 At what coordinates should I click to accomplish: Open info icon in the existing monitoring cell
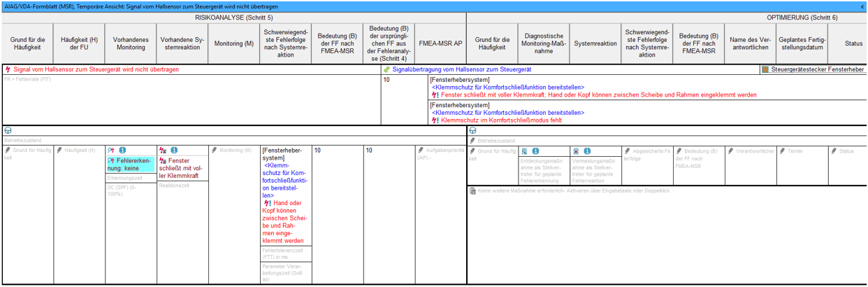click(x=122, y=150)
